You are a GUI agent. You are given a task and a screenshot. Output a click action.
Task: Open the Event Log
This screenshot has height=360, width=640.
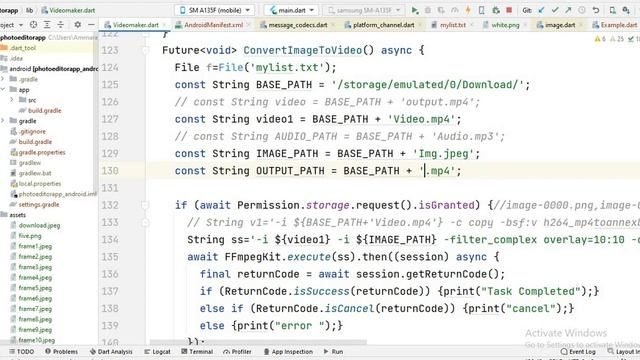pyautogui.click(x=578, y=351)
